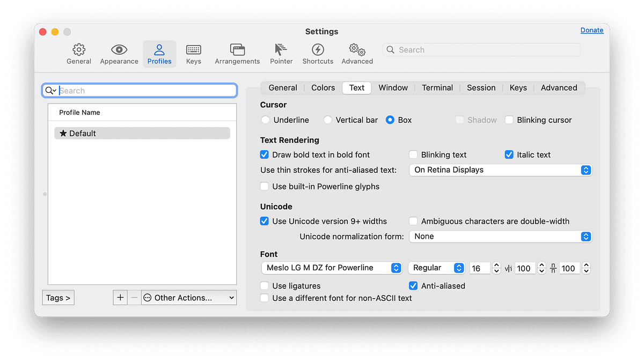Toggle Blinking text rendering
The height and width of the screenshot is (362, 644).
pos(413,154)
